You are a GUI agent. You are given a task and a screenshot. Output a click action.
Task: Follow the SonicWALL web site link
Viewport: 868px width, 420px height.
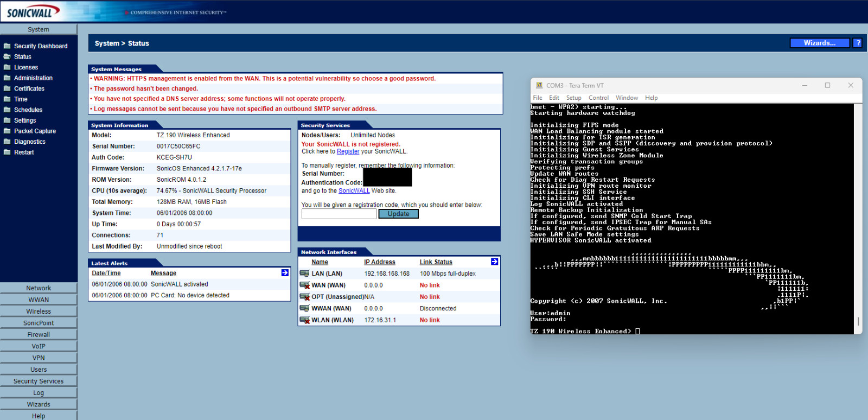pos(354,191)
